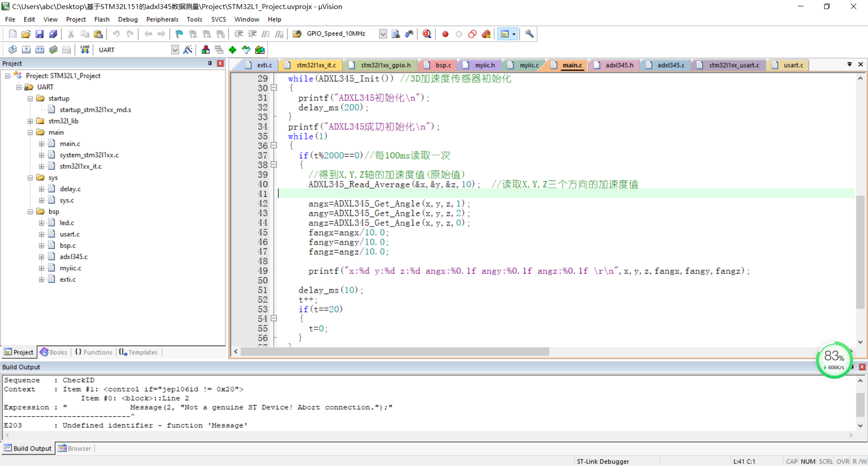The height and width of the screenshot is (466, 868).
Task: Open the Peripherals menu
Action: point(162,19)
